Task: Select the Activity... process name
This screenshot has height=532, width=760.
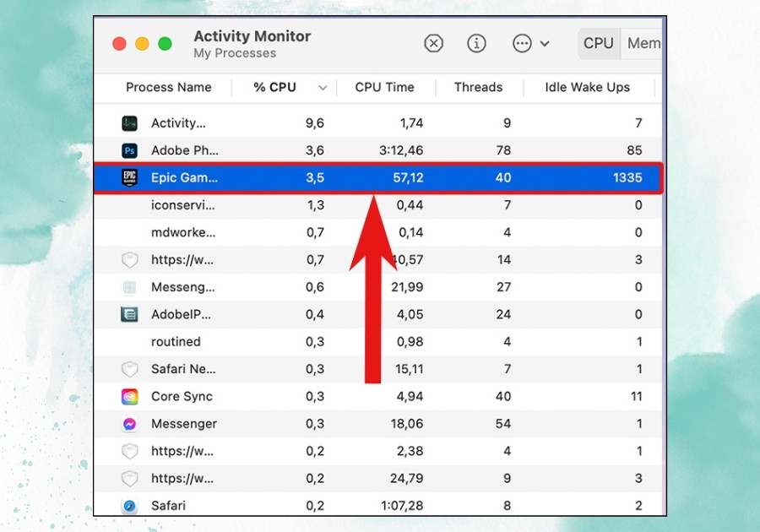Action: pyautogui.click(x=178, y=123)
